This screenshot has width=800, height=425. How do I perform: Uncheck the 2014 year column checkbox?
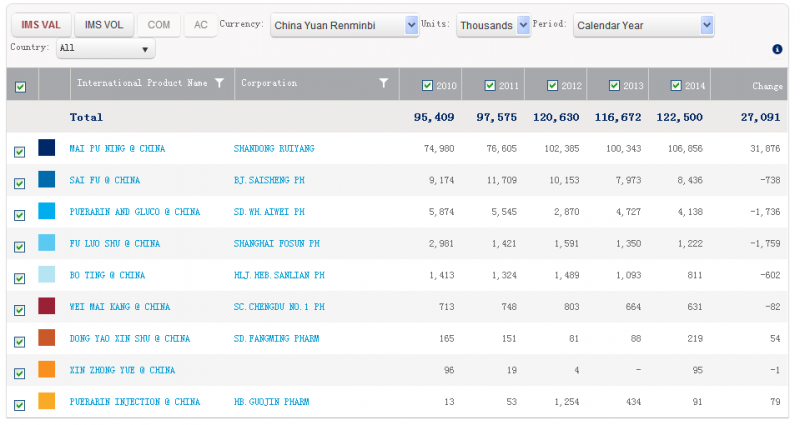point(676,85)
